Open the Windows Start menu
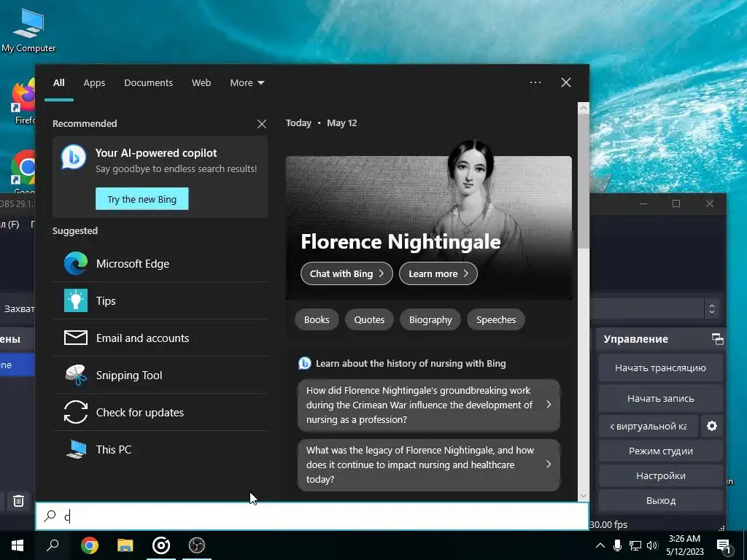 pyautogui.click(x=18, y=545)
